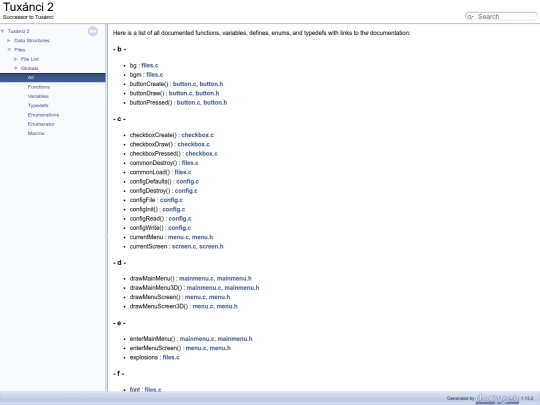
Task: Open menu.c link for drawMenuScreen()
Action: pos(195,297)
